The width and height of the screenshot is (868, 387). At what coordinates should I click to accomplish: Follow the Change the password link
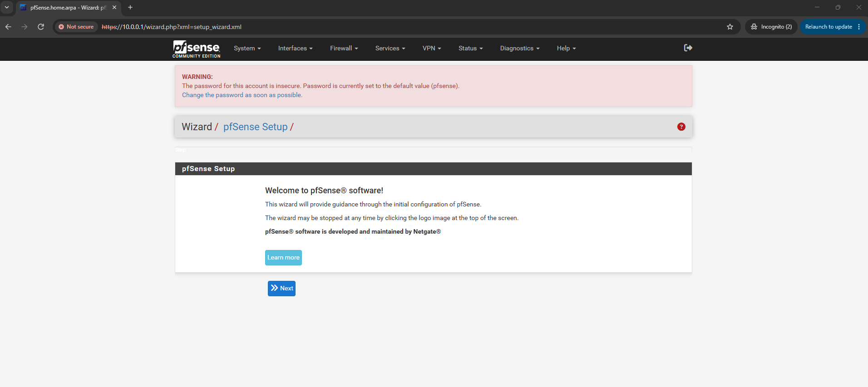click(x=242, y=95)
